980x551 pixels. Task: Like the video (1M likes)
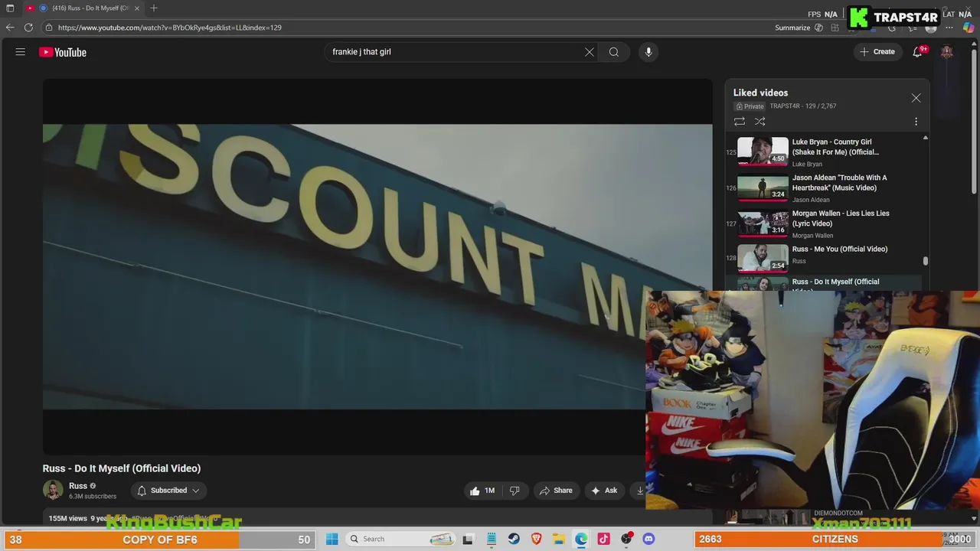[482, 491]
